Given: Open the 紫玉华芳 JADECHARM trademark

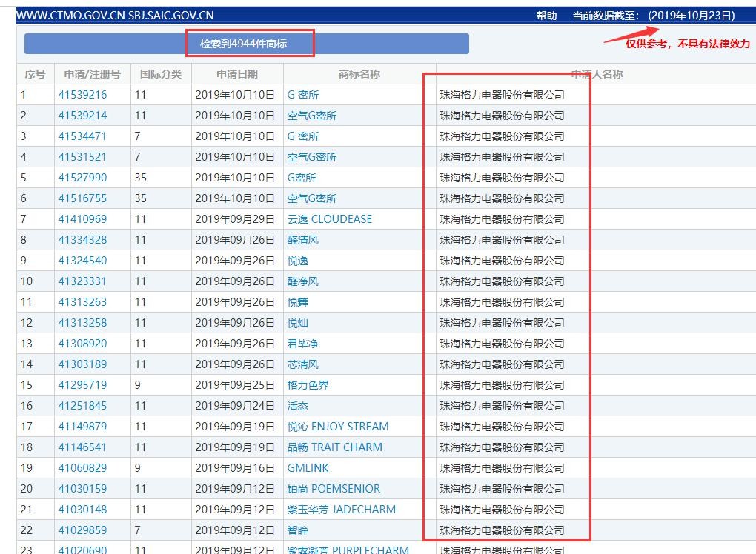Looking at the screenshot, I should click(342, 510).
